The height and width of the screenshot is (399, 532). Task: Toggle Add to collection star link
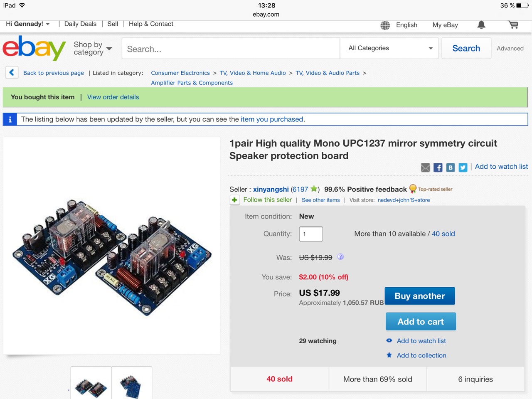point(416,355)
